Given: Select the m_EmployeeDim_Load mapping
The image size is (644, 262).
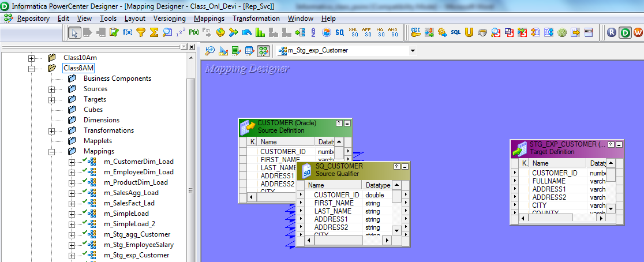Looking at the screenshot, I should (138, 172).
